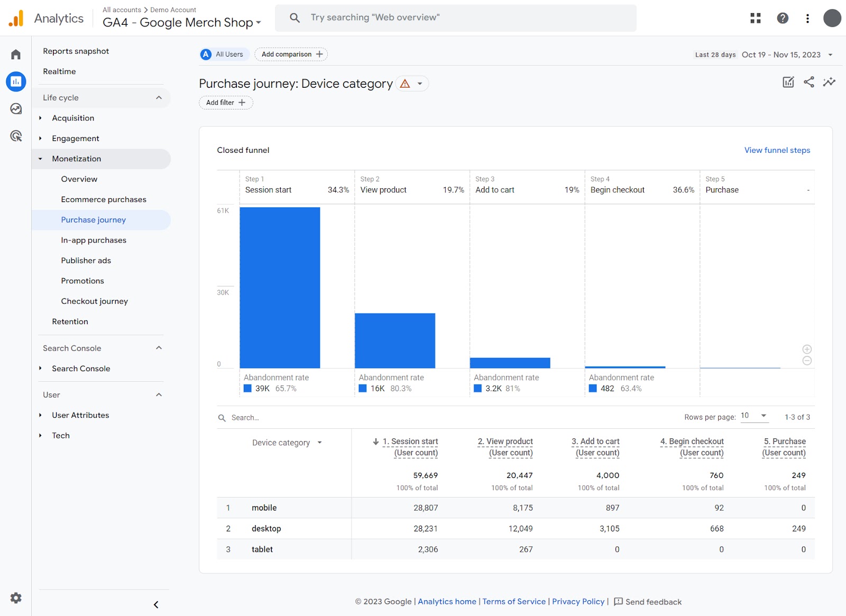
Task: Open the Advertising icon in sidebar
Action: (15, 136)
